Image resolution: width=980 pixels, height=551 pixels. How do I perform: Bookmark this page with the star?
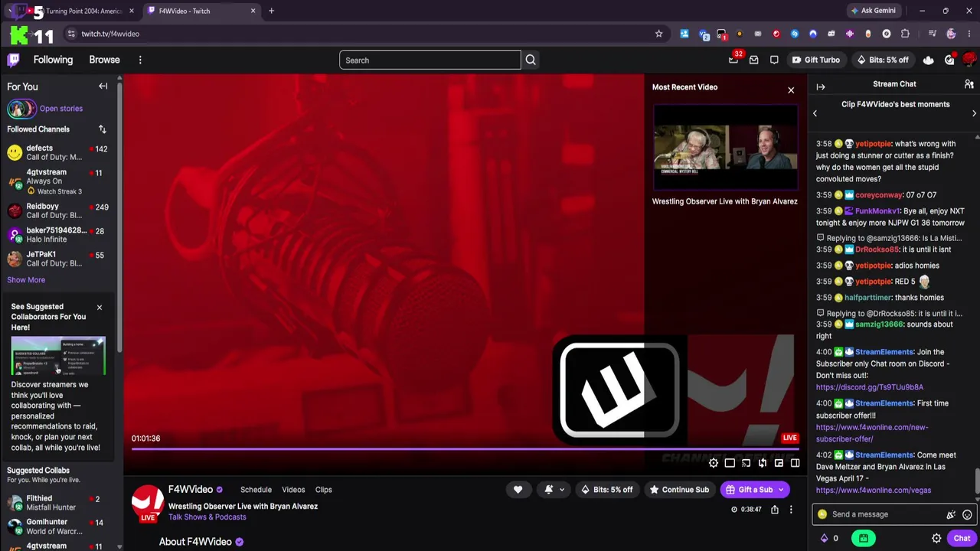click(658, 34)
